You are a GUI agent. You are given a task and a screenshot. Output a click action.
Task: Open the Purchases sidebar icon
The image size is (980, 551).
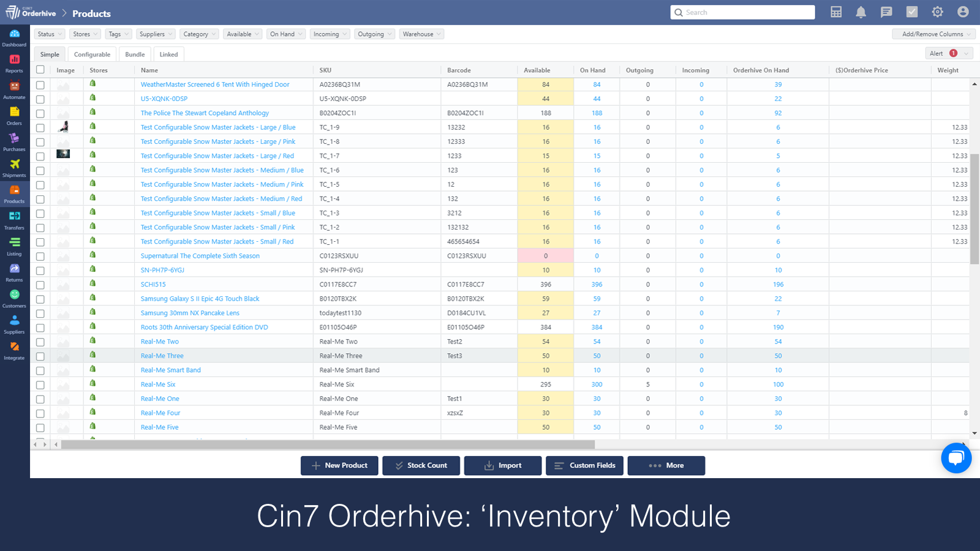[x=14, y=141]
